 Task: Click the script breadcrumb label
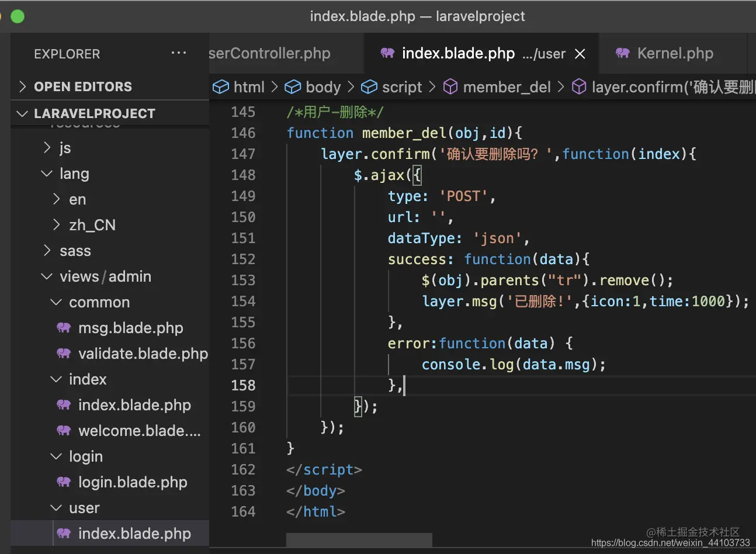[402, 87]
